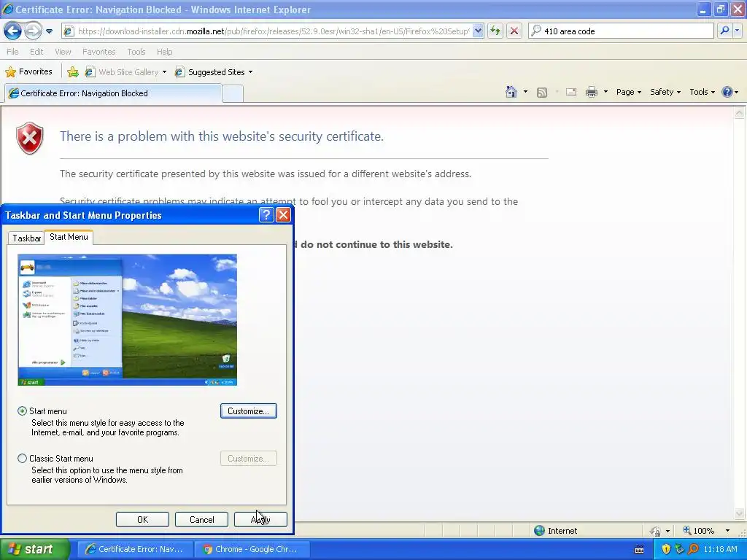This screenshot has height=560, width=747.
Task: Open the Help menu
Action: (164, 52)
